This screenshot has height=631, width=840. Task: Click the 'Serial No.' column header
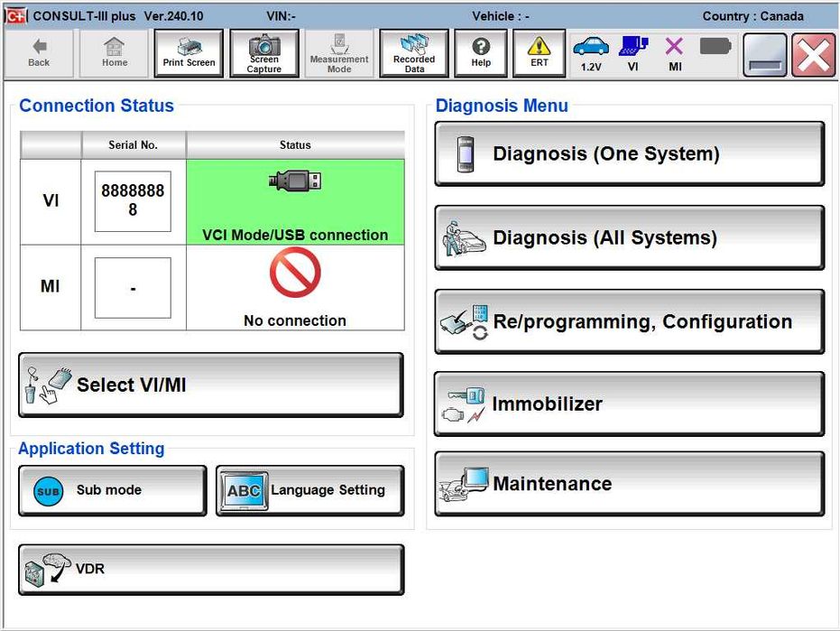pyautogui.click(x=134, y=144)
